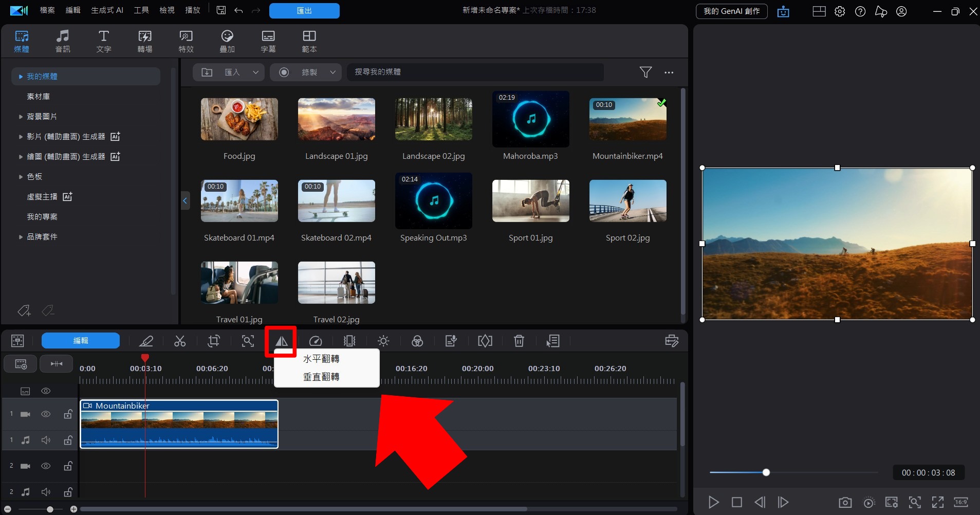Toggle visibility of video track 1
The height and width of the screenshot is (515, 980).
[46, 414]
